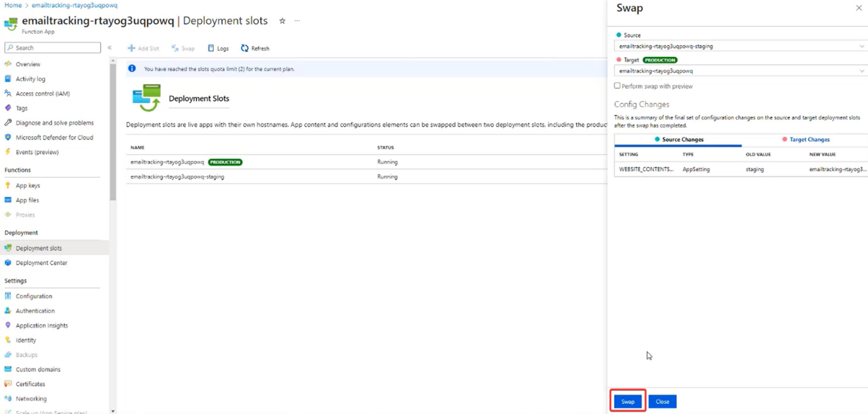Click the Application Insights bulb icon
This screenshot has height=414, width=868.
pos(8,325)
